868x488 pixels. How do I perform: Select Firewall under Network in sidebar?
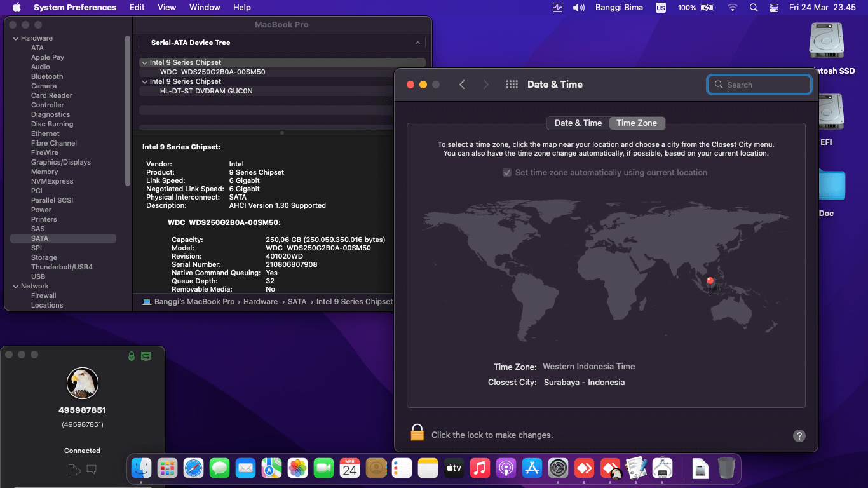pos(44,296)
